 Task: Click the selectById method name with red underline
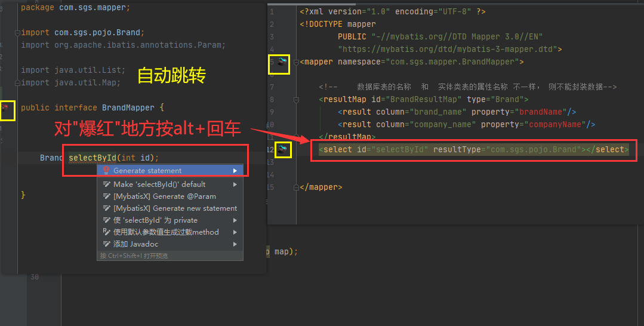(x=93, y=158)
